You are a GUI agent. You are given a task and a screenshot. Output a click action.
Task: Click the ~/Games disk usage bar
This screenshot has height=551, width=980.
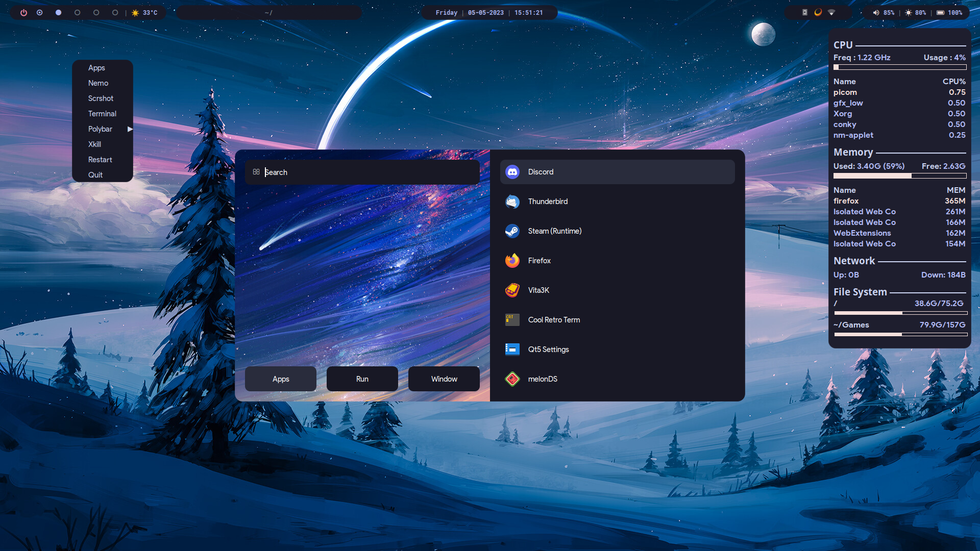(901, 335)
